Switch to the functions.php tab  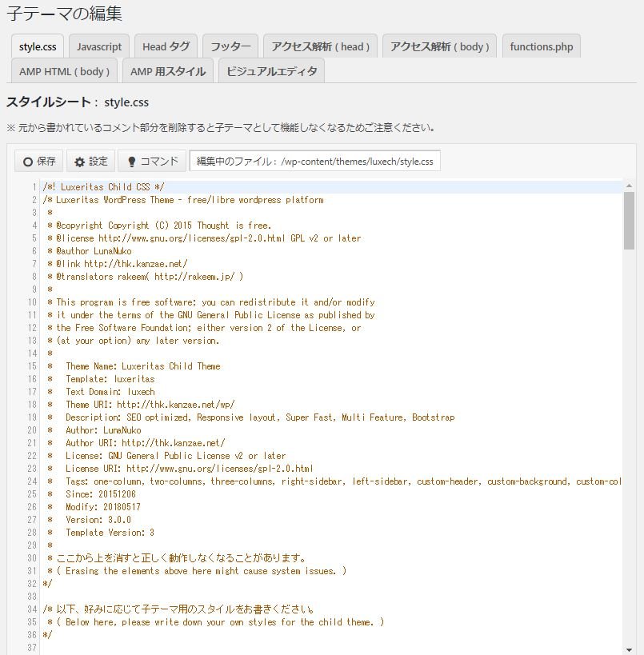tap(541, 46)
